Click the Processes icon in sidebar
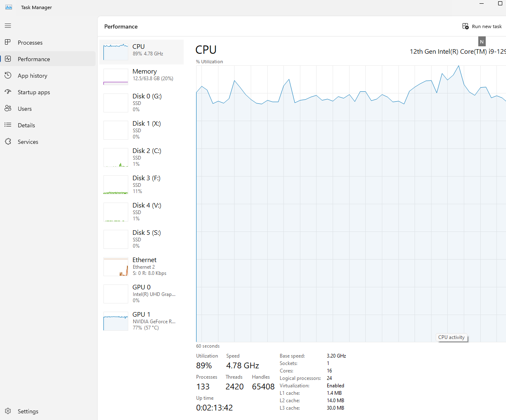Screen dimensions: 506x420 (8, 42)
